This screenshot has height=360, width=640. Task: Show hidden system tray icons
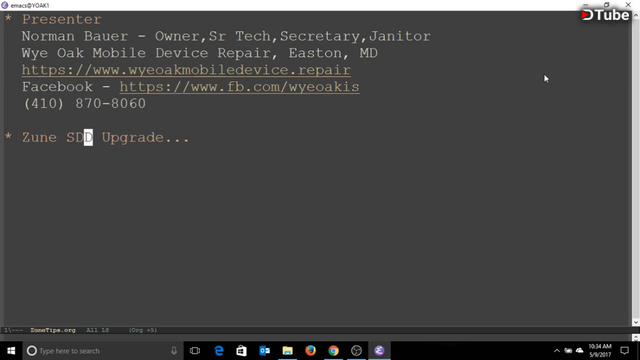(x=557, y=351)
